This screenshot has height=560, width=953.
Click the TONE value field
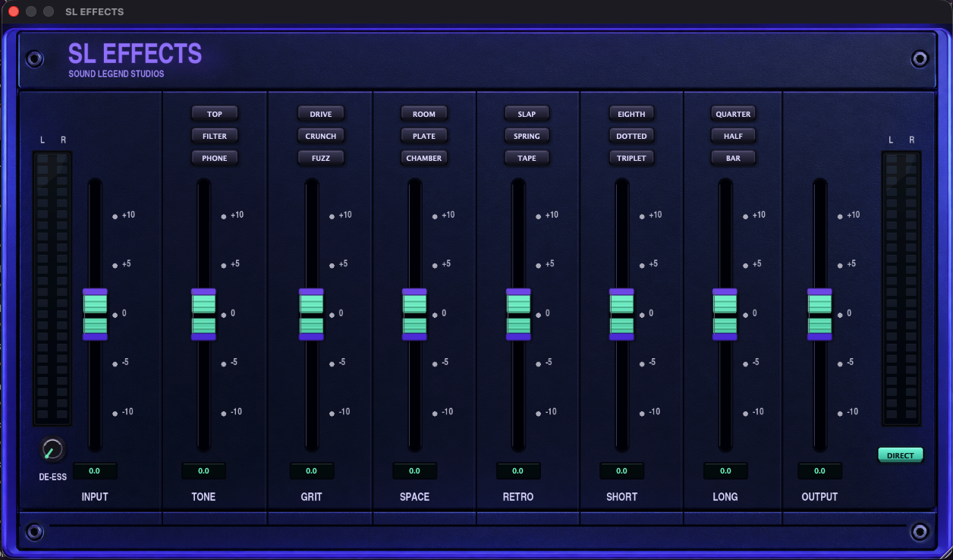[203, 471]
